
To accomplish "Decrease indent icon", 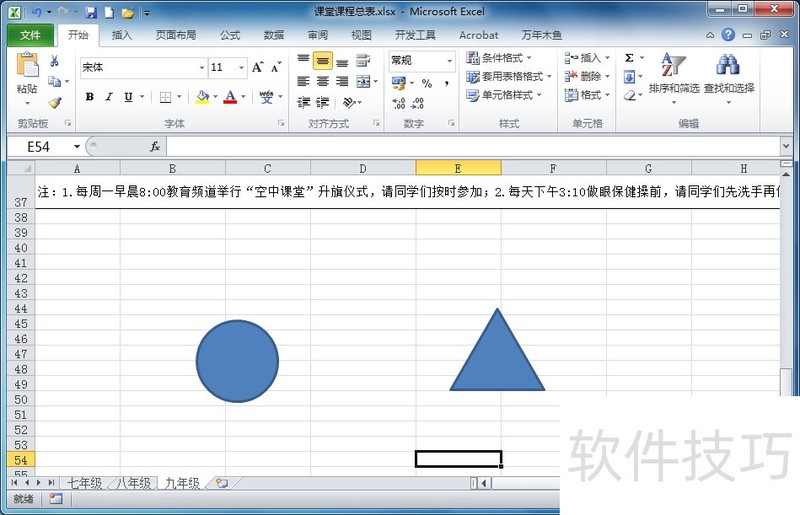I will [x=304, y=103].
